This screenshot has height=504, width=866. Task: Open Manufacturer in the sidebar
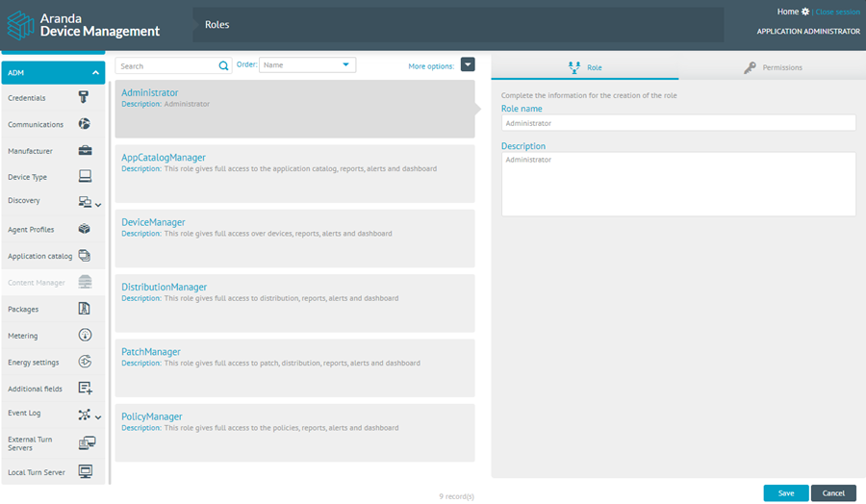coord(53,151)
